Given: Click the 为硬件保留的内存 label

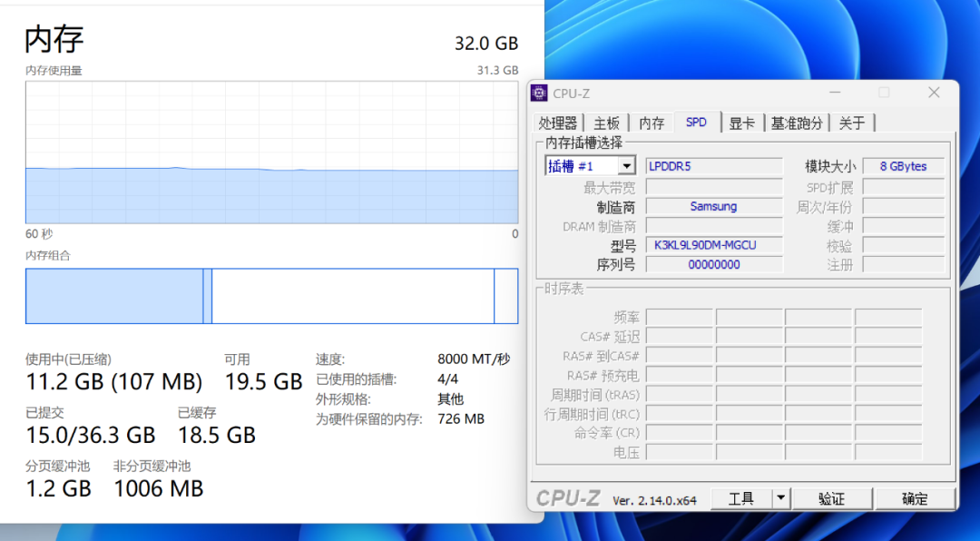Looking at the screenshot, I should (368, 418).
